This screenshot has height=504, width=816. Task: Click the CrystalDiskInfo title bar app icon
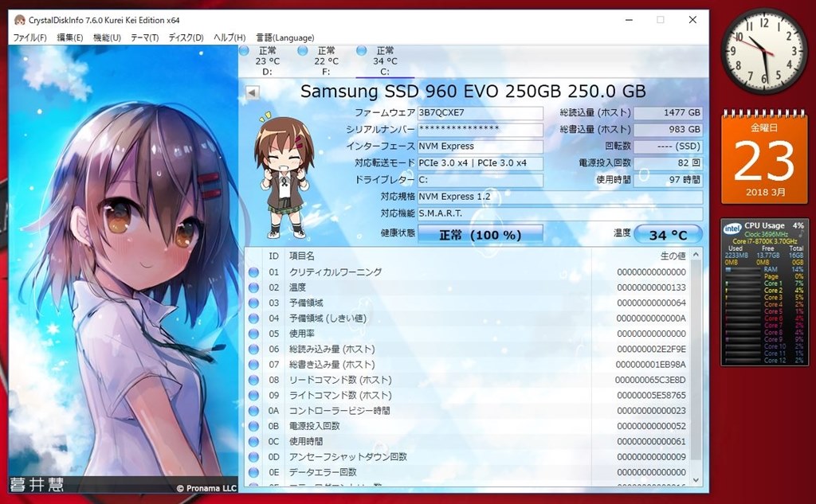click(x=20, y=20)
